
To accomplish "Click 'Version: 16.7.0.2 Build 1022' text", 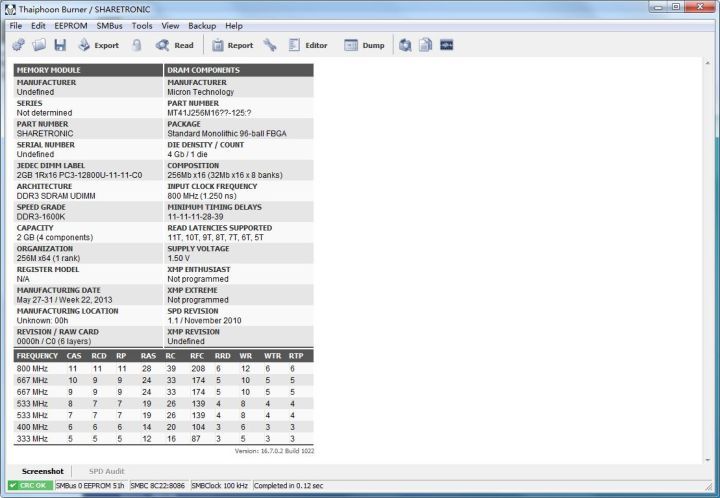I will [x=274, y=451].
